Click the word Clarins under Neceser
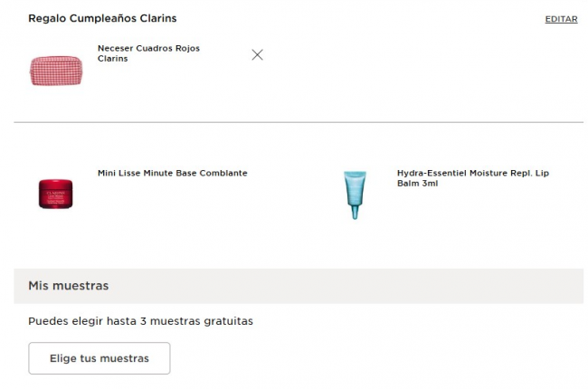Screen dimensions: 588x389 112,59
